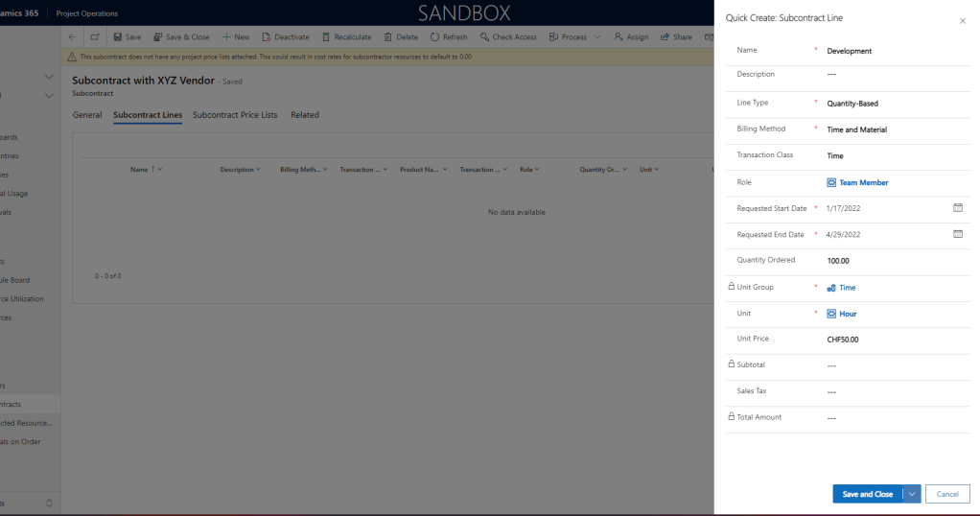Click the Recalculate toolbar icon
The width and height of the screenshot is (980, 516).
(x=326, y=37)
